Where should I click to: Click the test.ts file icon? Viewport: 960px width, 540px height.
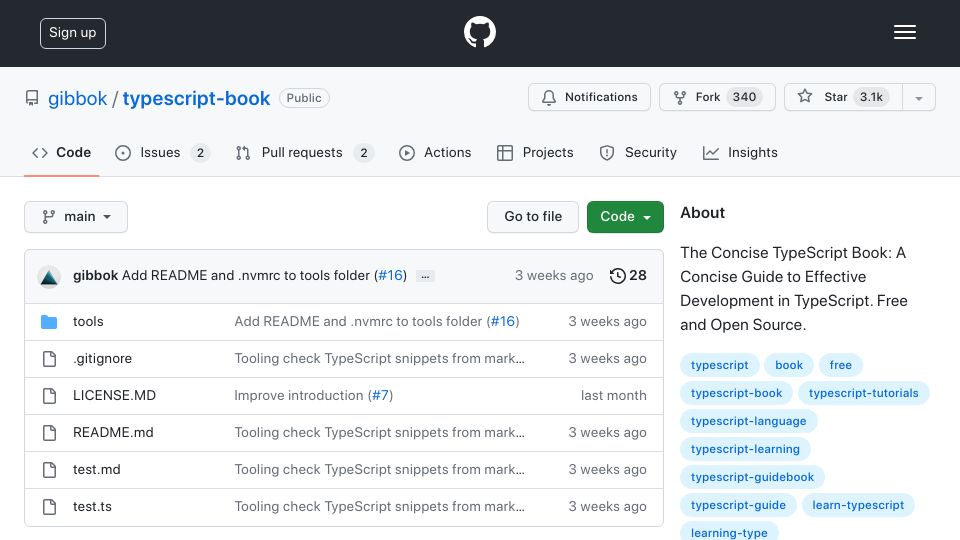pyautogui.click(x=50, y=507)
